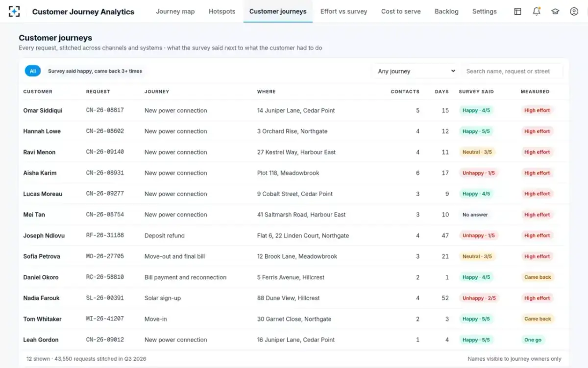
Task: Click the 'Solar sign-up' journey cell
Action: pyautogui.click(x=163, y=298)
